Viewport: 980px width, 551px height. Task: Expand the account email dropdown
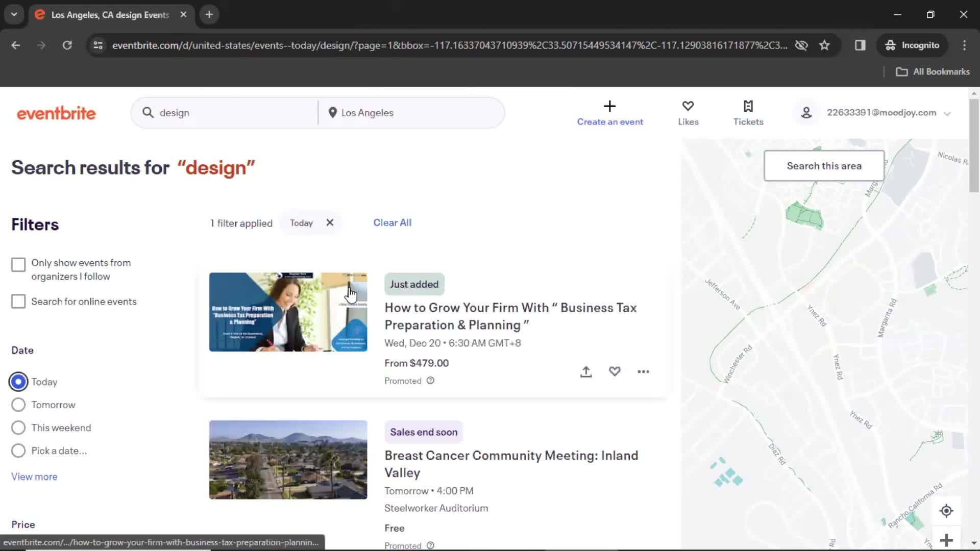pos(947,113)
